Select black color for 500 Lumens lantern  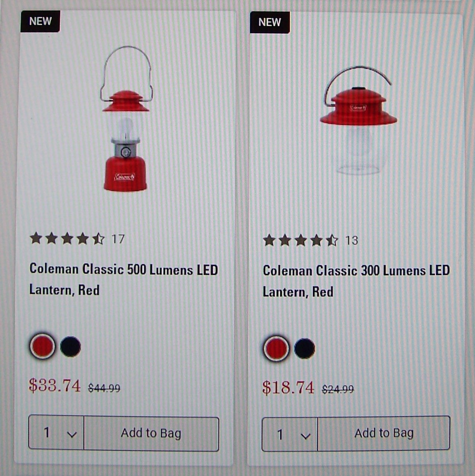70,347
